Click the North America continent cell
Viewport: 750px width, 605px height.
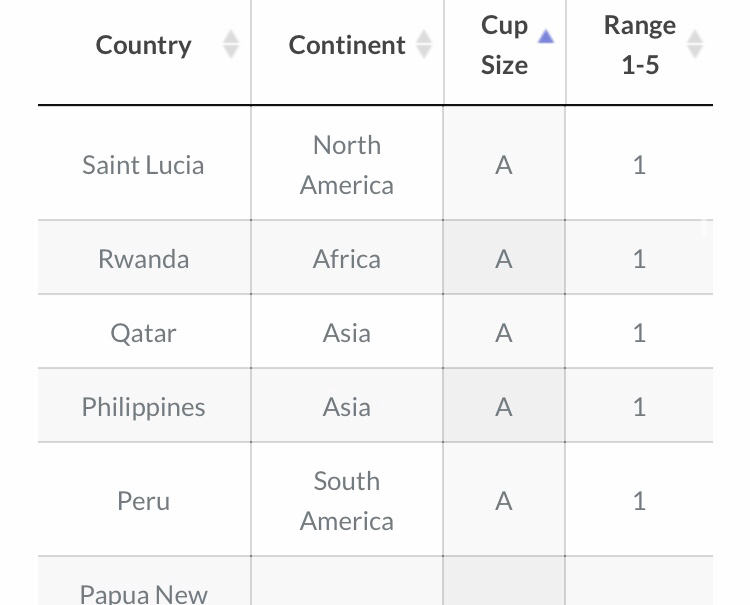347,163
